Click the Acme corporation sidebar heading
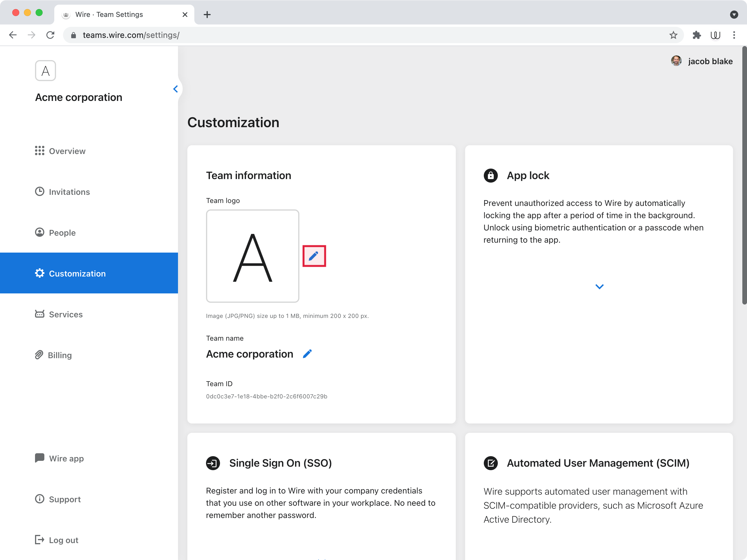Image resolution: width=747 pixels, height=560 pixels. [x=79, y=97]
